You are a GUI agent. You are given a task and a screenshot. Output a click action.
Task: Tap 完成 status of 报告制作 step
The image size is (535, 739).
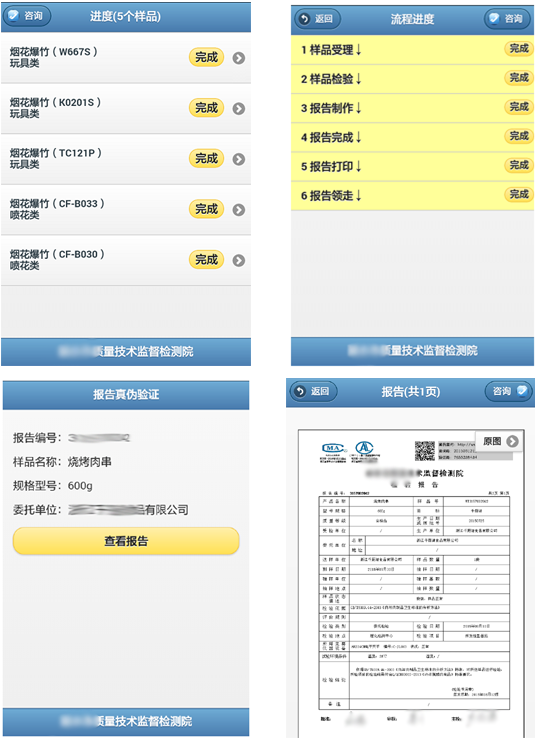pyautogui.click(x=519, y=107)
